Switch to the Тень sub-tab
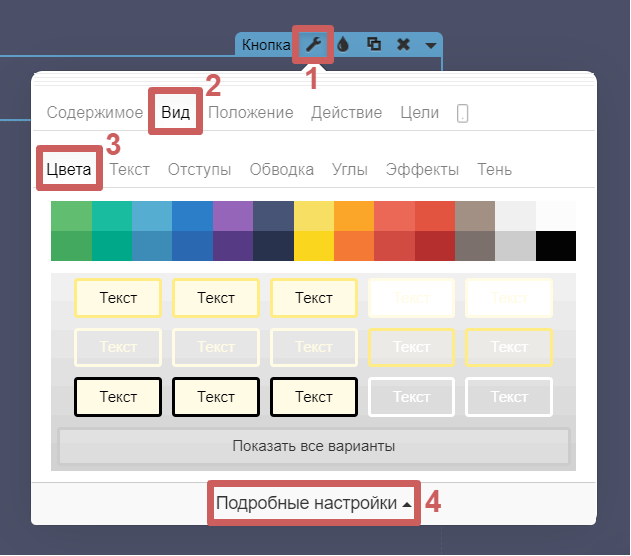 point(494,169)
